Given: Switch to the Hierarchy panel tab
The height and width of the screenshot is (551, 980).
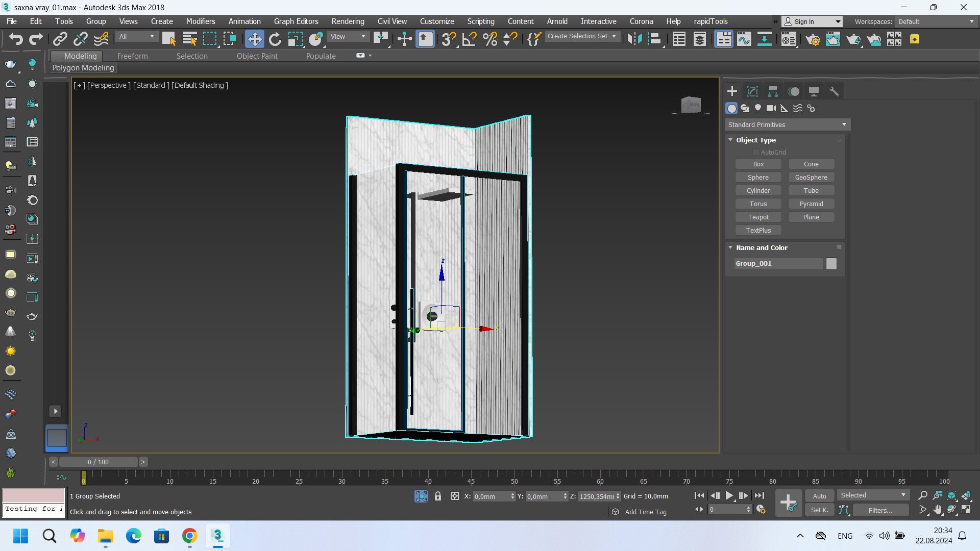Looking at the screenshot, I should pyautogui.click(x=773, y=92).
